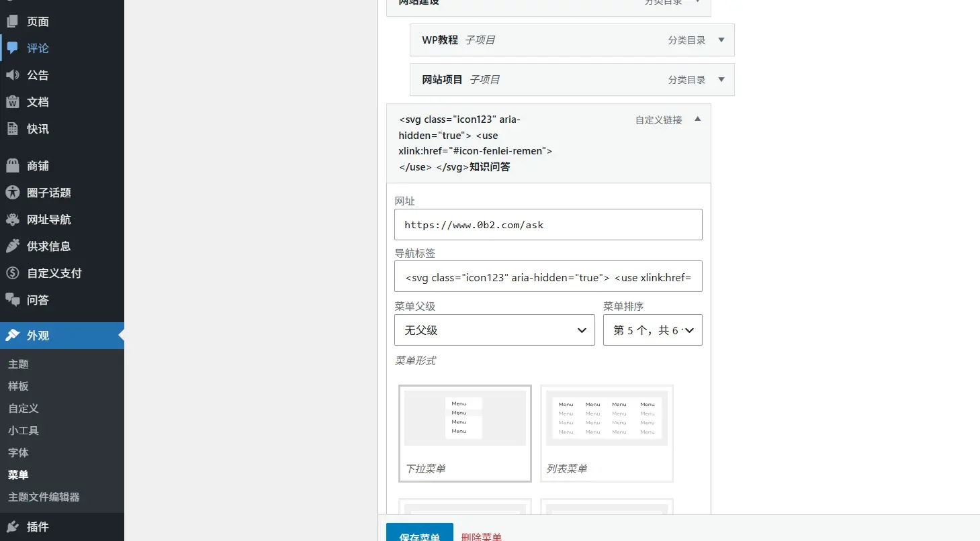980x541 pixels.
Task: Click the 评论 comments bubble icon
Action: point(12,48)
